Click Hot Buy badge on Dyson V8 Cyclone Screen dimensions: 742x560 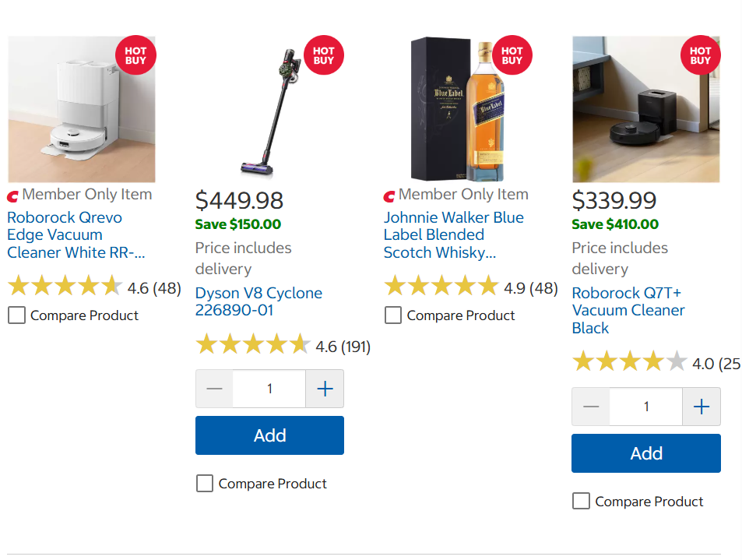point(324,55)
